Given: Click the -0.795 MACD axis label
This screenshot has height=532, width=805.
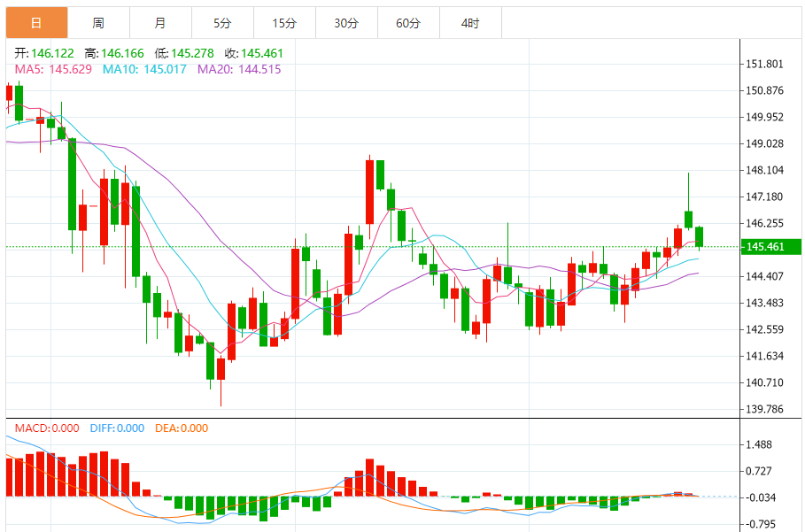Looking at the screenshot, I should pyautogui.click(x=761, y=524).
